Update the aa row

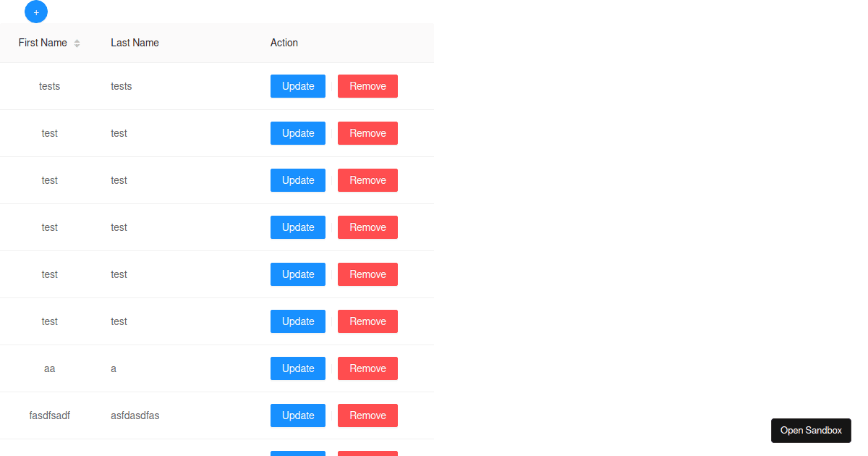[298, 368]
